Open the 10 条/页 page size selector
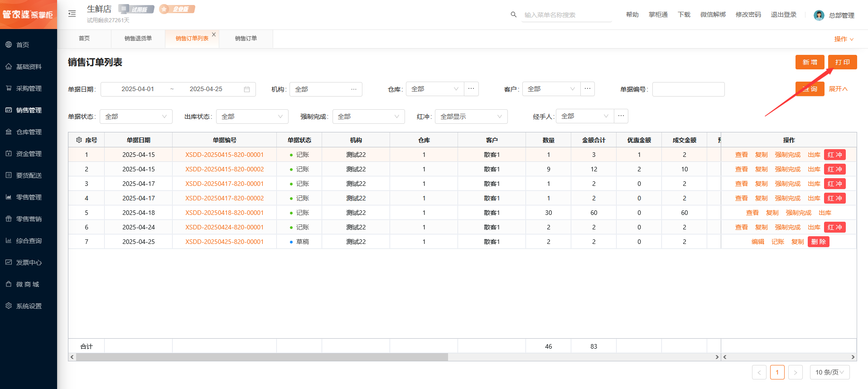Viewport: 868px width, 389px height. click(829, 372)
